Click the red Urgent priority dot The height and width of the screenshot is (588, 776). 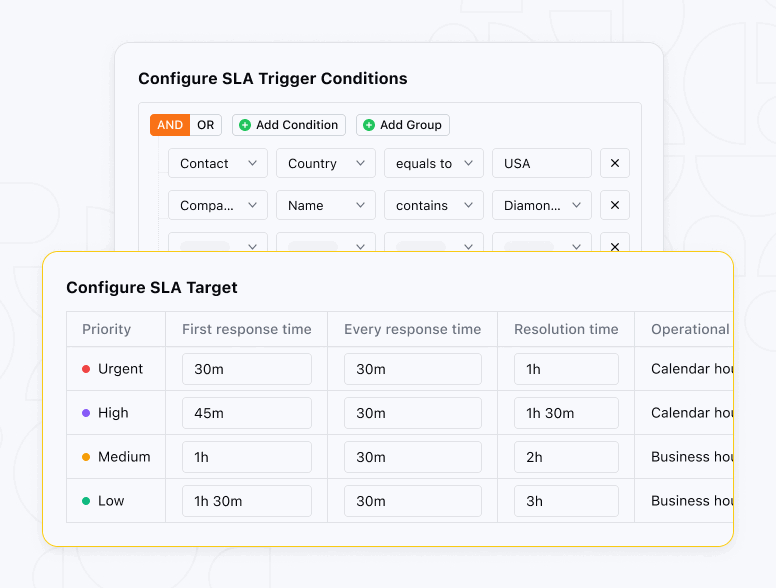(x=86, y=369)
